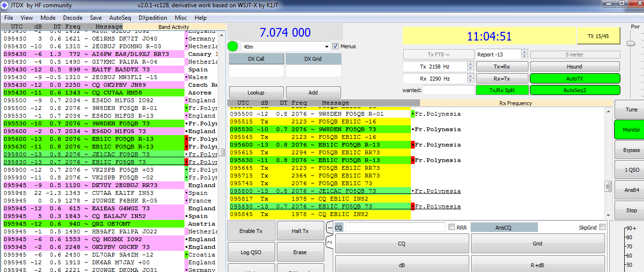Tick the SkpGrid checkbox

pyautogui.click(x=602, y=227)
